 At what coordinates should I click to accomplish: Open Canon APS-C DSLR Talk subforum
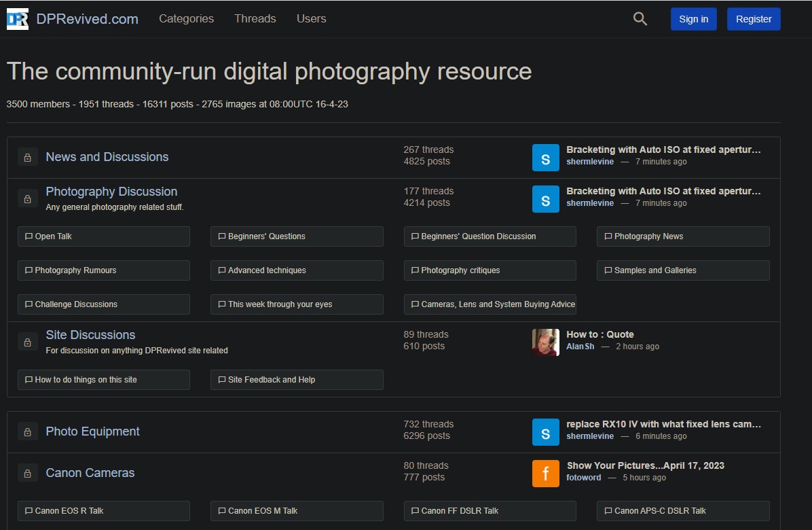683,511
